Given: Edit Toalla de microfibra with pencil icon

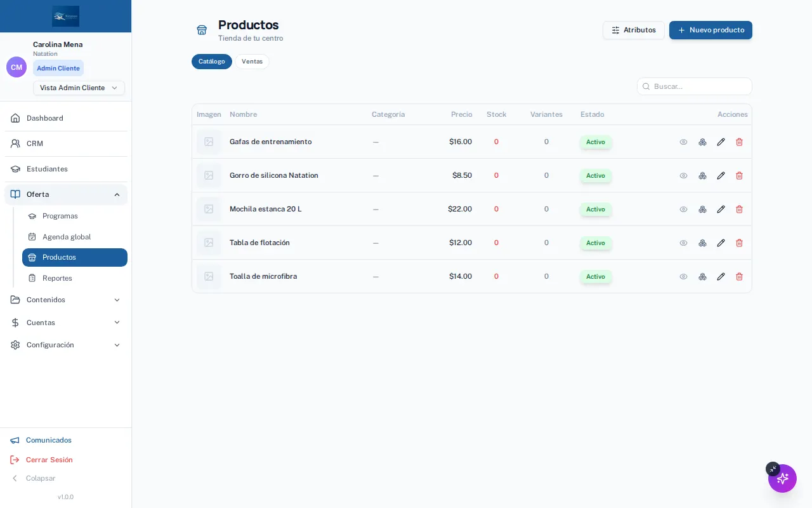Looking at the screenshot, I should [x=721, y=276].
